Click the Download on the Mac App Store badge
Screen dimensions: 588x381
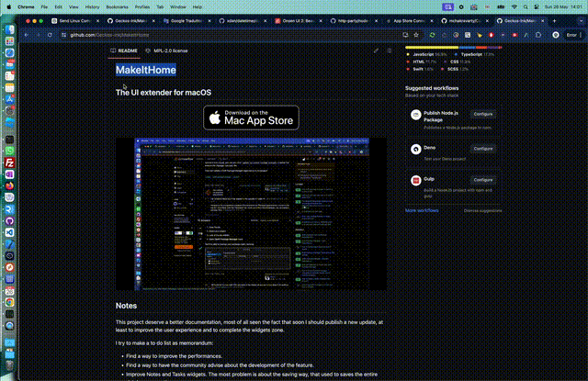(250, 118)
